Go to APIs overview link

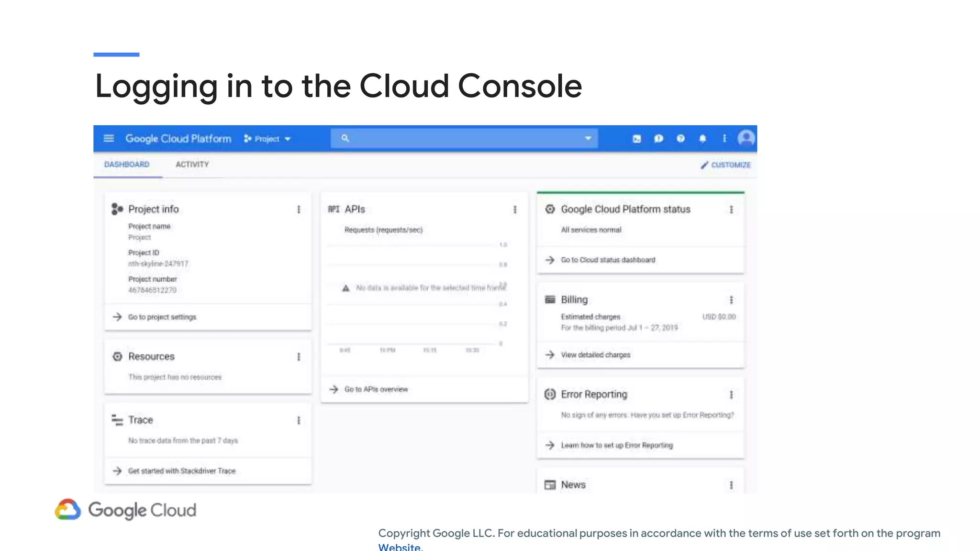click(376, 389)
